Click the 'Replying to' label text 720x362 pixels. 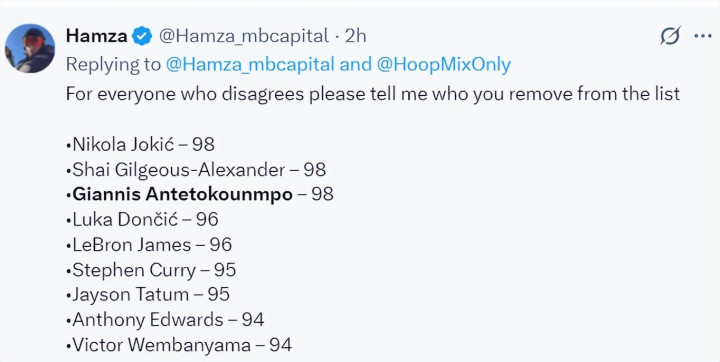pyautogui.click(x=113, y=65)
